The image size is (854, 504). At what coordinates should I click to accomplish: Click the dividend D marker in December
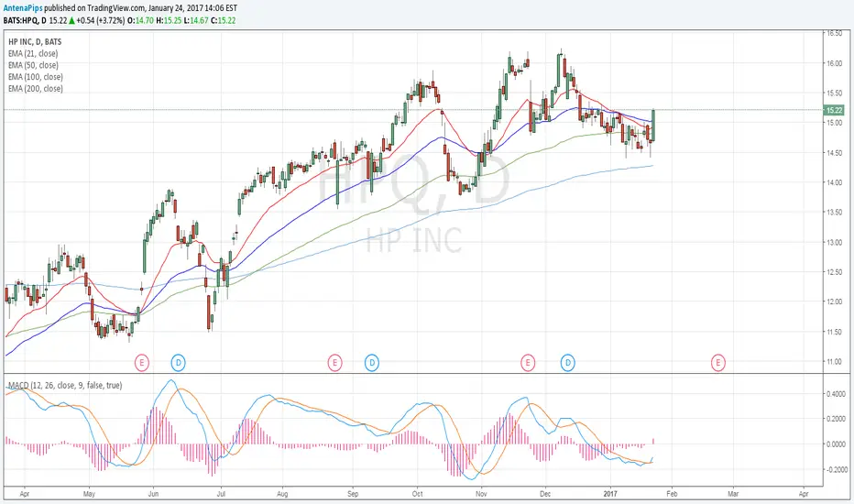(568, 362)
